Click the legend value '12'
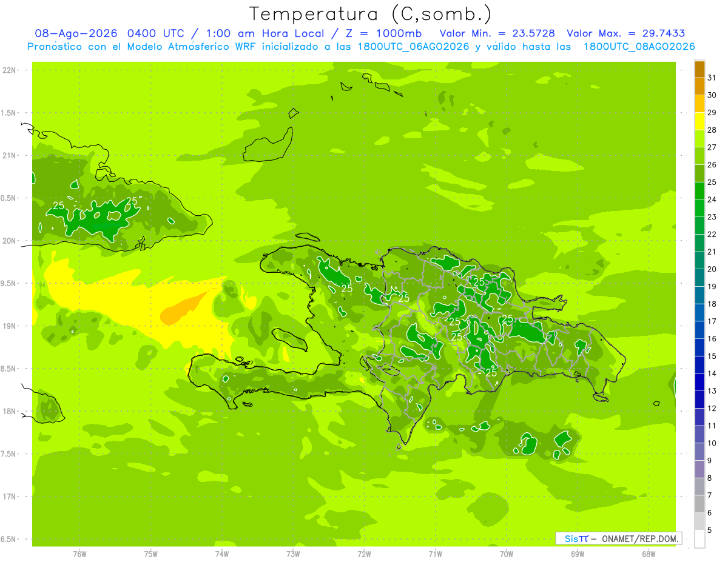 [712, 409]
